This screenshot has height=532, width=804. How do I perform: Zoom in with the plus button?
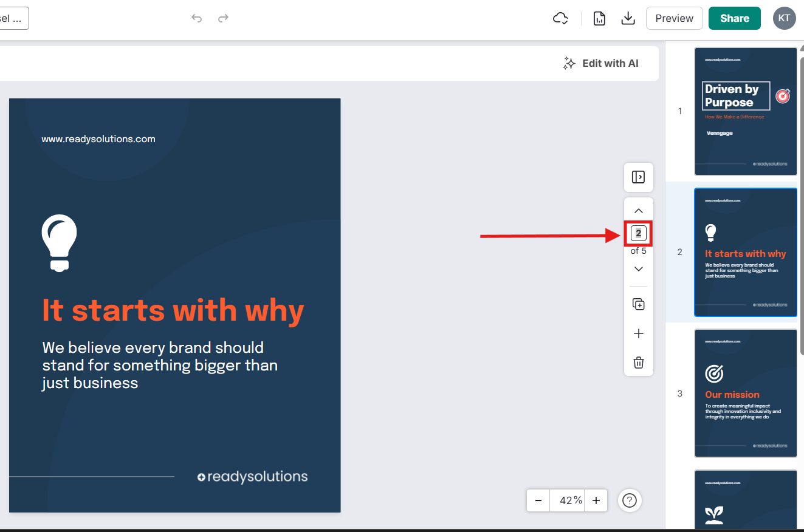coord(596,500)
